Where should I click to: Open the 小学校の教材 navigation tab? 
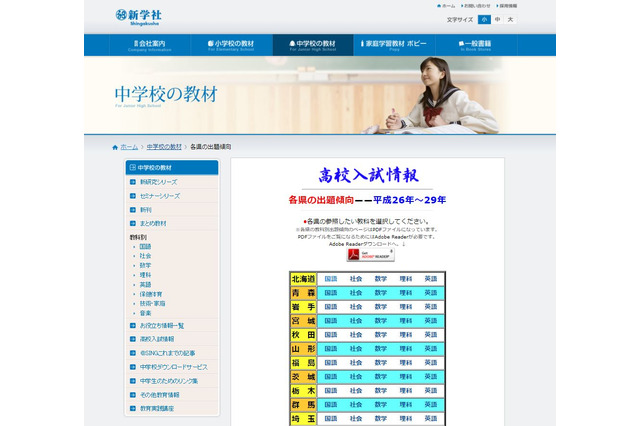pyautogui.click(x=231, y=45)
